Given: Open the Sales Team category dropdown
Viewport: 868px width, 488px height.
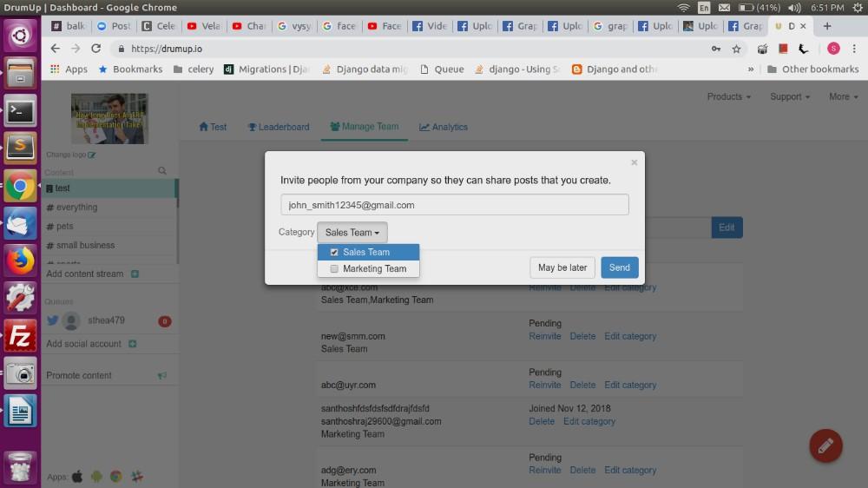Looking at the screenshot, I should 352,233.
